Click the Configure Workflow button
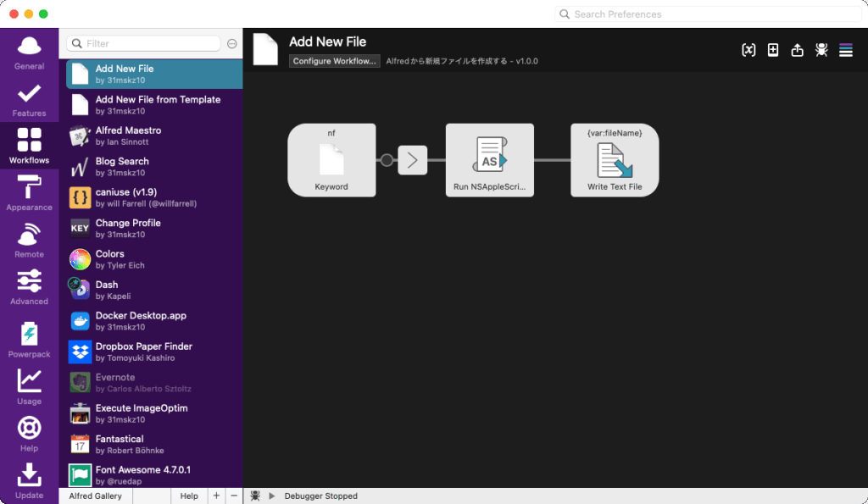The width and height of the screenshot is (868, 504). (x=334, y=61)
